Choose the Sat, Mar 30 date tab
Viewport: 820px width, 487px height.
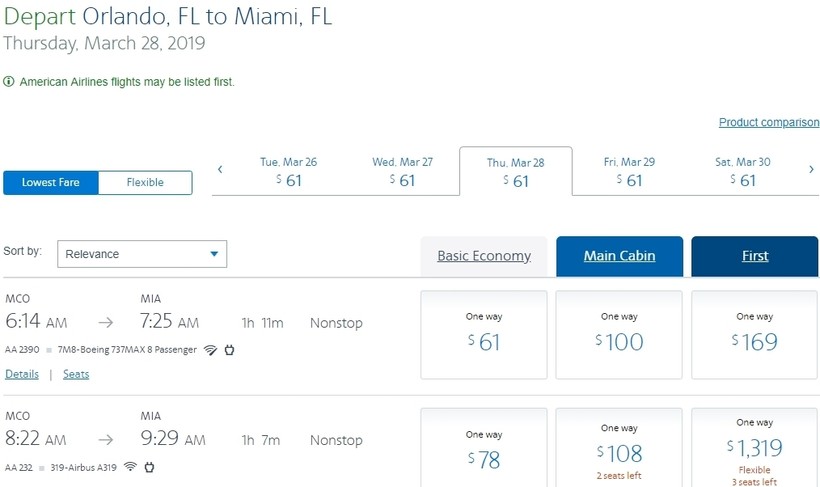pyautogui.click(x=743, y=172)
